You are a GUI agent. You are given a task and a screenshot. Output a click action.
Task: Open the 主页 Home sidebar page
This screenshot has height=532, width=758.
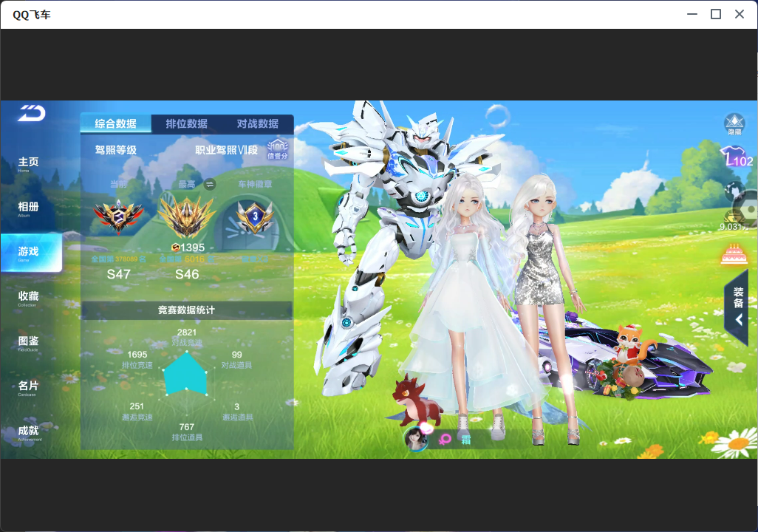(x=28, y=164)
